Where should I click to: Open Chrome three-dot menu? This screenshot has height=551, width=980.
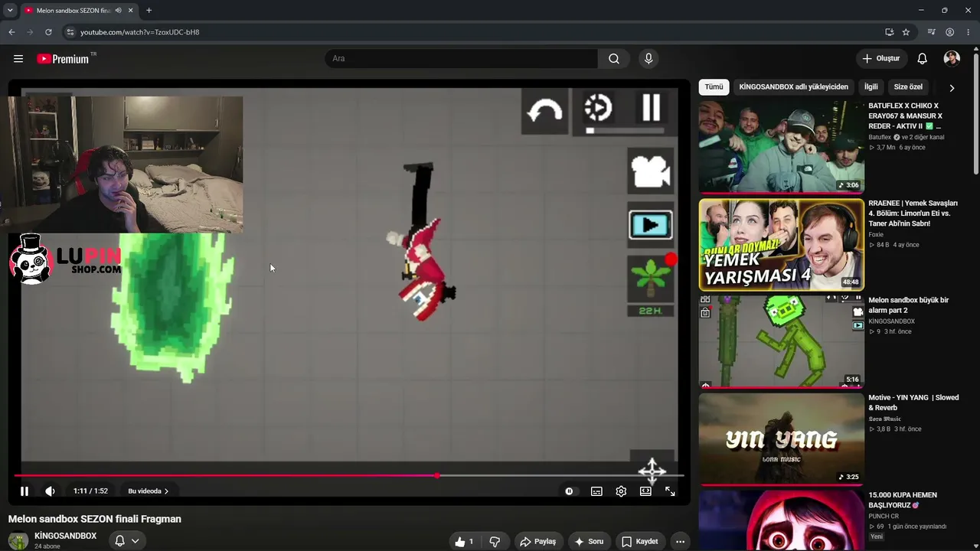coord(969,32)
